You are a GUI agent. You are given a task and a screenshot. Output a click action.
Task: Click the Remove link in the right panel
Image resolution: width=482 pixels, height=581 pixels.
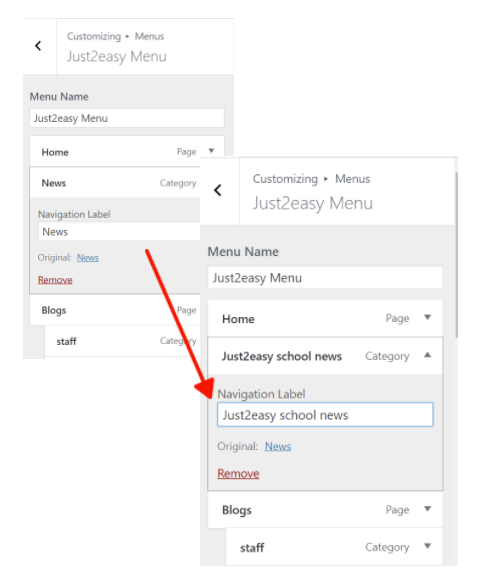[238, 474]
